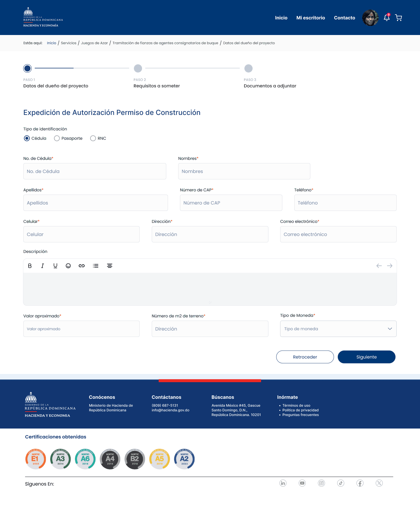Image resolution: width=420 pixels, height=507 pixels.
Task: Open Términos de uso footer link
Action: coord(296,405)
